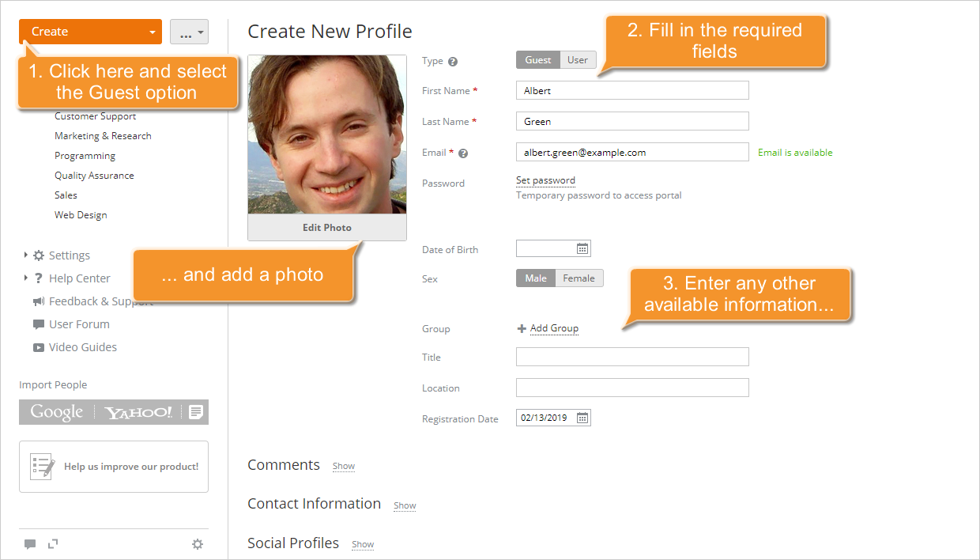The image size is (980, 560).
Task: Open the settings gear at bottom
Action: point(198,543)
